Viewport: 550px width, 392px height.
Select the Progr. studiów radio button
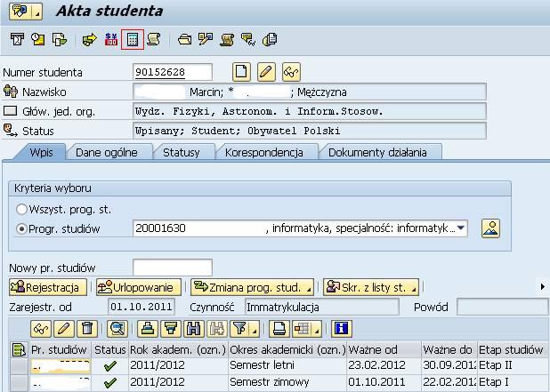pyautogui.click(x=21, y=229)
